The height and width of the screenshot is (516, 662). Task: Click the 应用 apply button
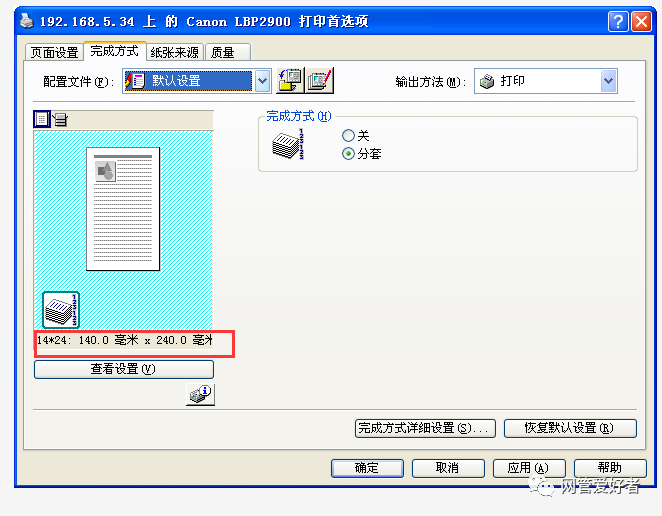click(529, 468)
